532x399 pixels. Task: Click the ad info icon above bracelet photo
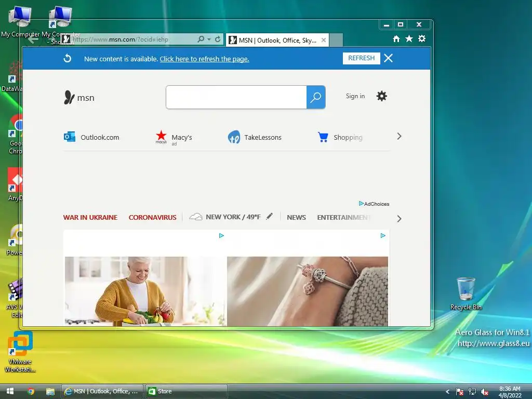383,235
